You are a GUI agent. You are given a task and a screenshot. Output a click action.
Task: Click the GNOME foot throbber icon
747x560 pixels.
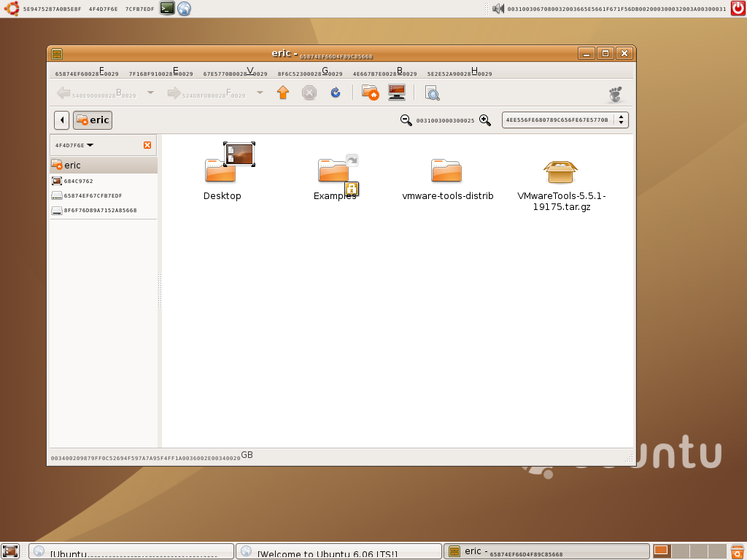(616, 94)
